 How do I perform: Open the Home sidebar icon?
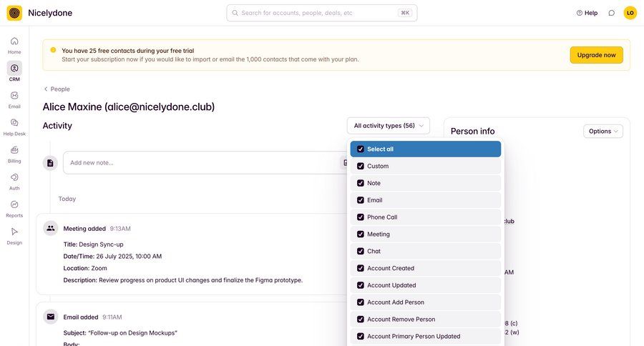(x=14, y=41)
